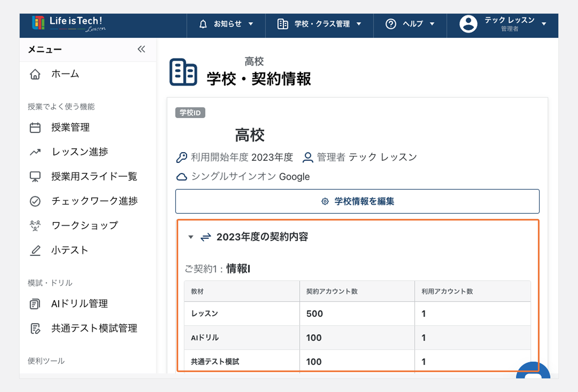Collapse the menu sidebar with double chevron
The image size is (578, 392).
141,49
